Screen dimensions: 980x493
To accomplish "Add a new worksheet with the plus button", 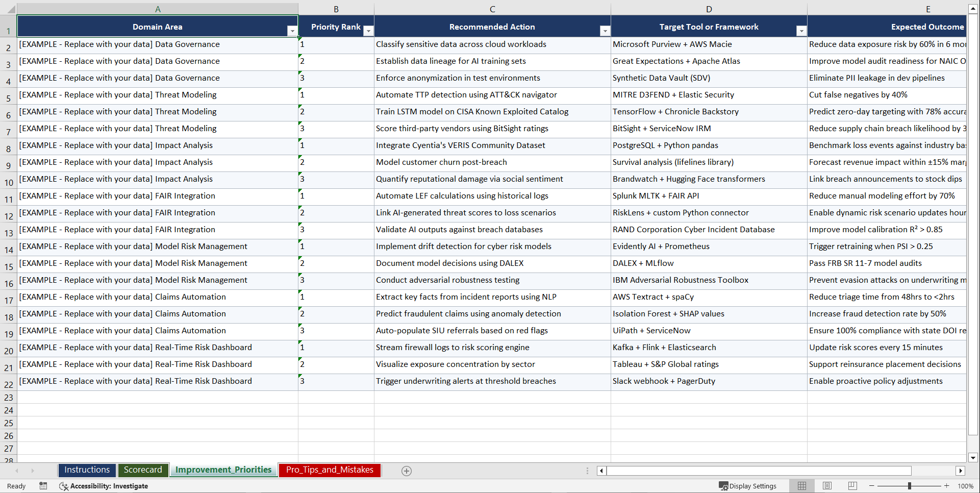I will click(407, 471).
